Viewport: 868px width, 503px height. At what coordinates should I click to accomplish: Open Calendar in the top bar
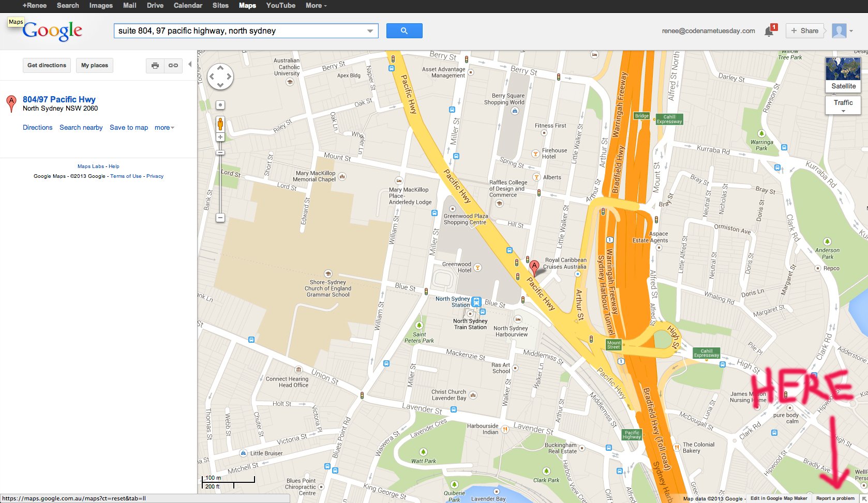[x=188, y=5]
